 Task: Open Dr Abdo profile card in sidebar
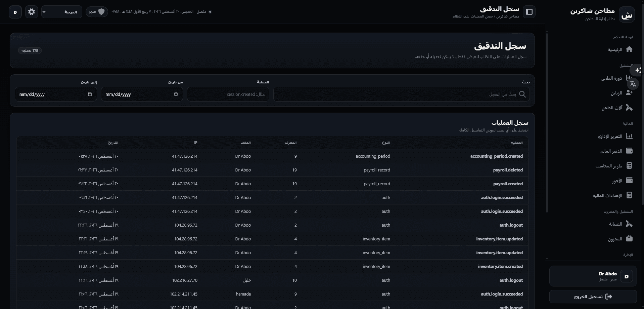point(593,276)
